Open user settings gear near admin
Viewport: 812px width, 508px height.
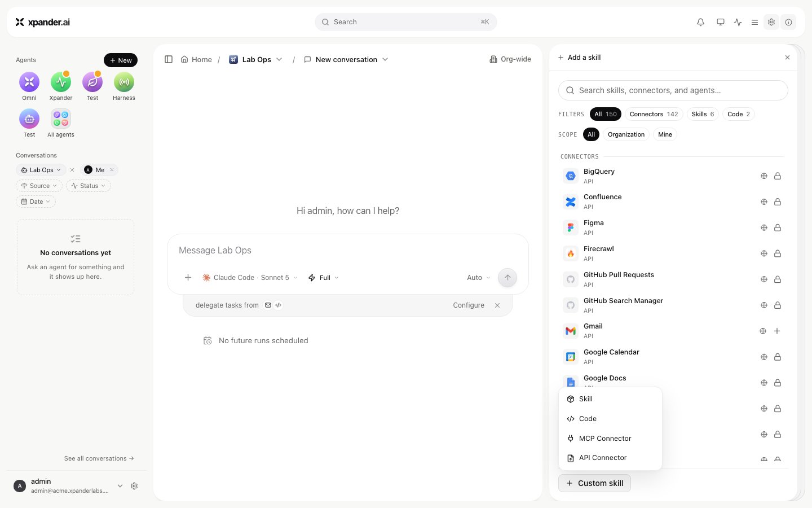pos(134,486)
